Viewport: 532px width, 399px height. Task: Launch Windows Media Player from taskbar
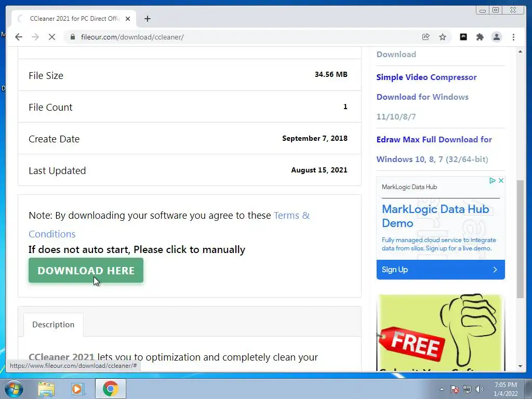click(x=78, y=389)
